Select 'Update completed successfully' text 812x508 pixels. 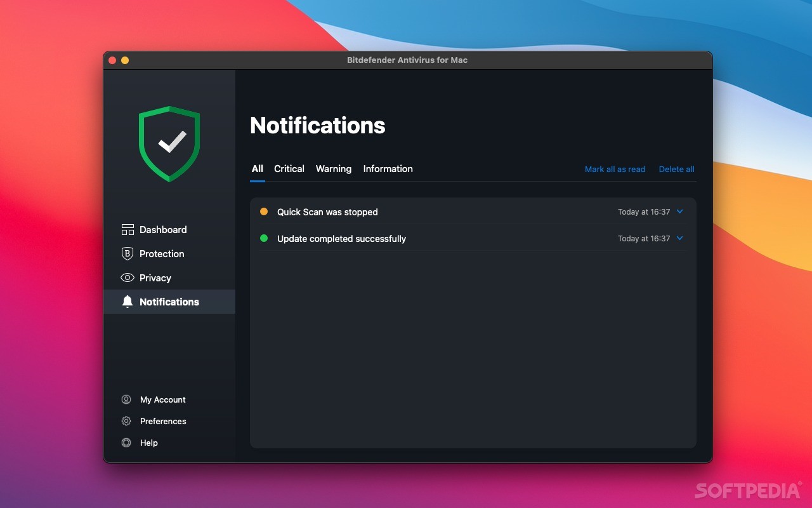tap(341, 239)
